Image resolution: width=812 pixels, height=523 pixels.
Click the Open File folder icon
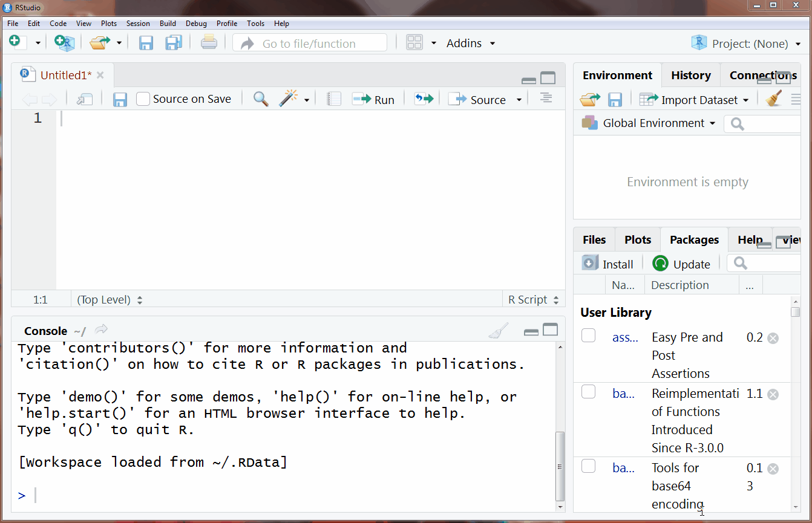point(100,43)
